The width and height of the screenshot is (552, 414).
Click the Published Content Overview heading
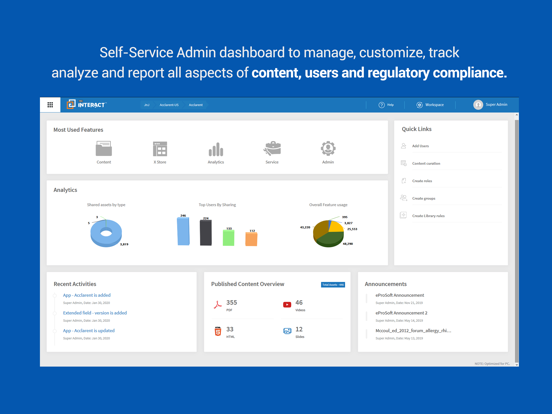point(247,284)
